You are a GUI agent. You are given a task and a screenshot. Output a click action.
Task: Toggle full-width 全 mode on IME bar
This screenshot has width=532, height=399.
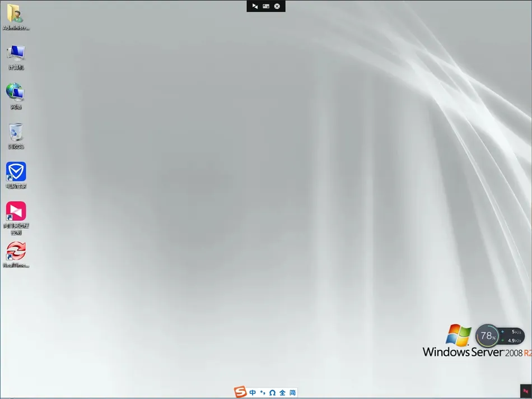282,392
